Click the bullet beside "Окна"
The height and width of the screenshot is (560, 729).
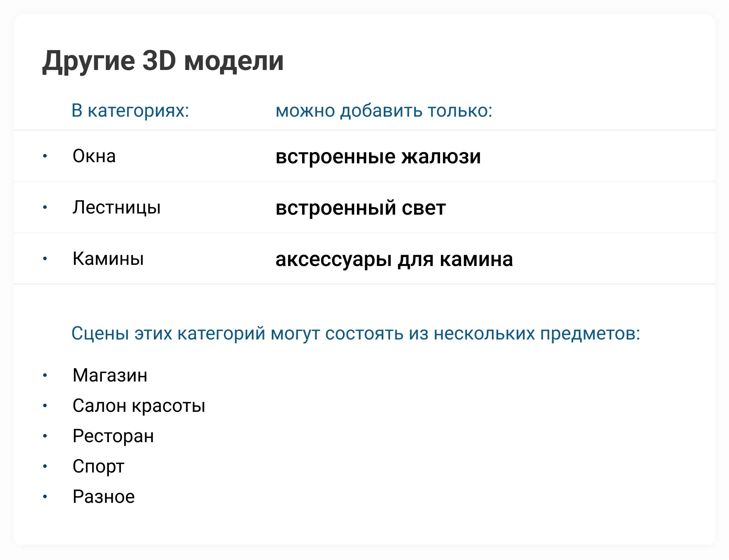[x=45, y=156]
